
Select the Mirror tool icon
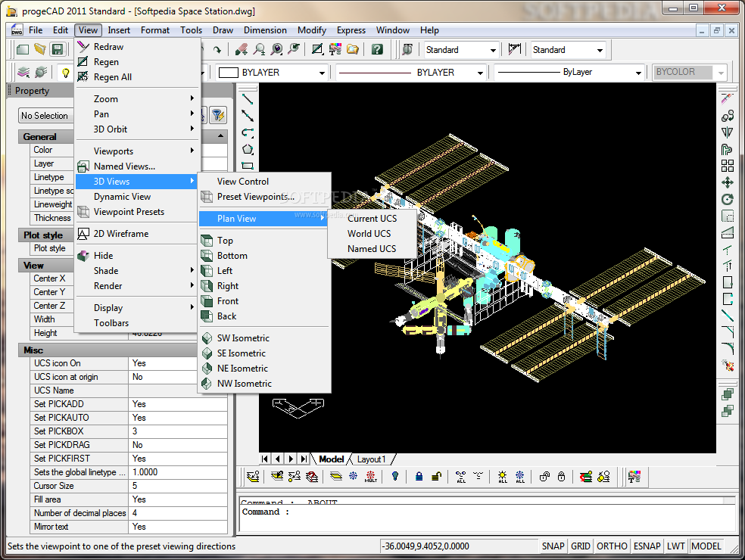[728, 132]
